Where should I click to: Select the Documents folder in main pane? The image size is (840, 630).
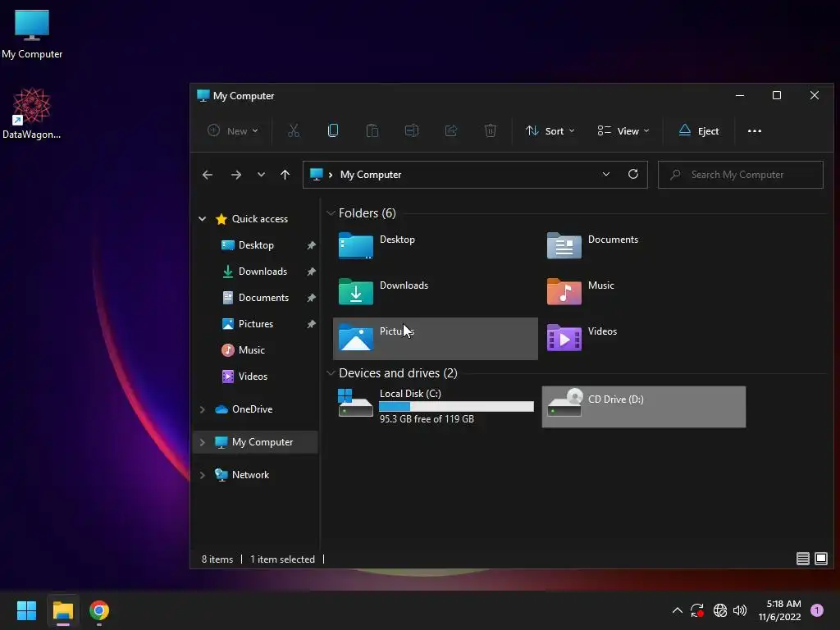coord(643,246)
